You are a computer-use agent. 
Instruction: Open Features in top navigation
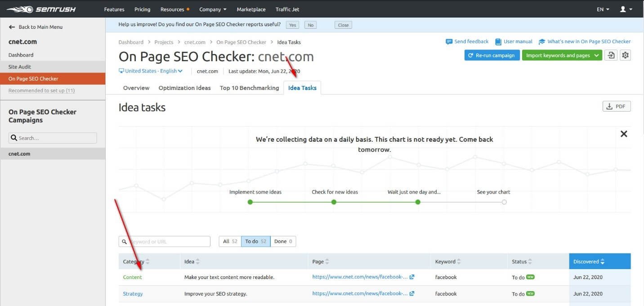(x=114, y=9)
